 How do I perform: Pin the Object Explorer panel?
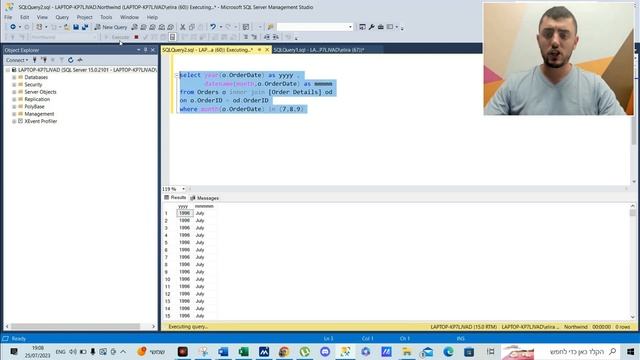point(146,50)
